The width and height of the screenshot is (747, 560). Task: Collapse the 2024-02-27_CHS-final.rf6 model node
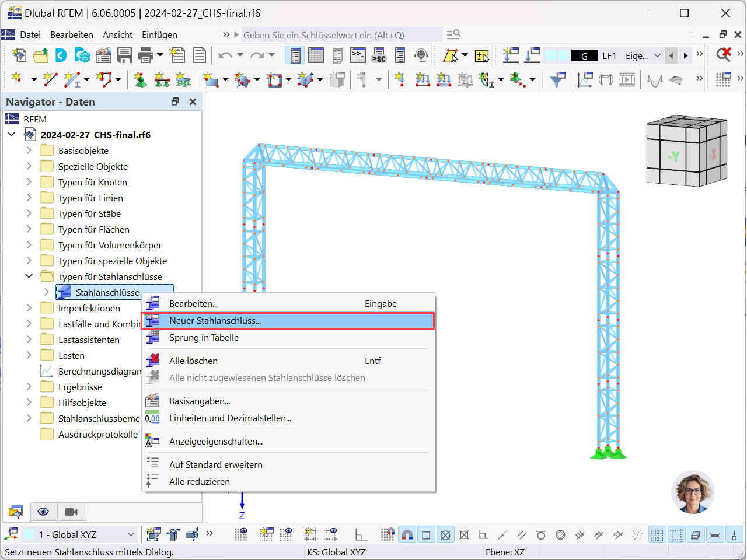click(12, 135)
